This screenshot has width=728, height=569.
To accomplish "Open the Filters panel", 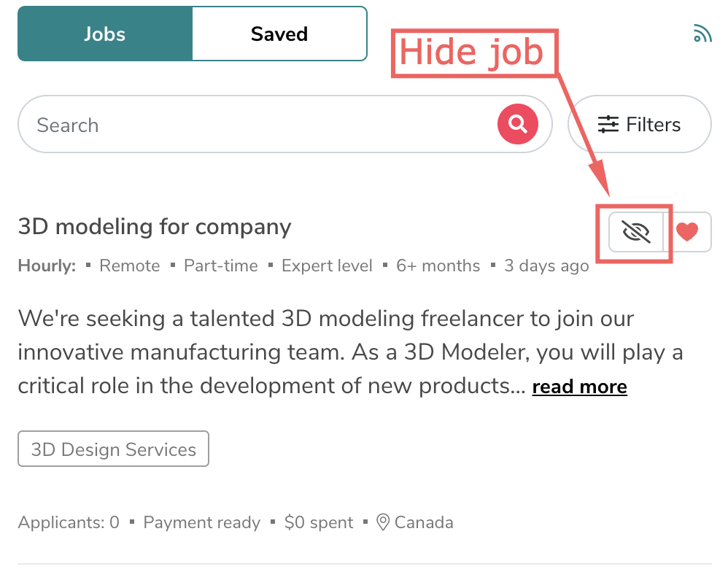I will click(x=639, y=124).
